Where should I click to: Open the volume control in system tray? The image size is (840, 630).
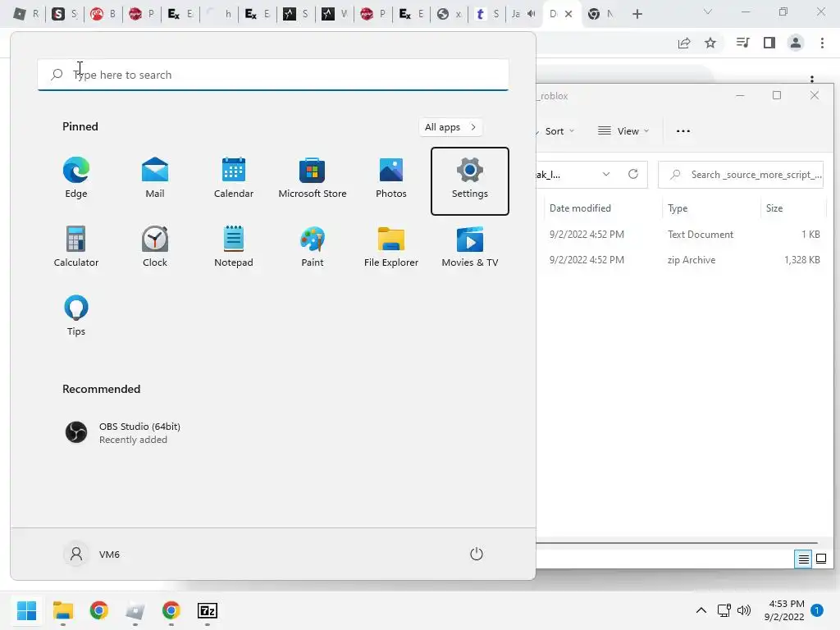pyautogui.click(x=743, y=610)
